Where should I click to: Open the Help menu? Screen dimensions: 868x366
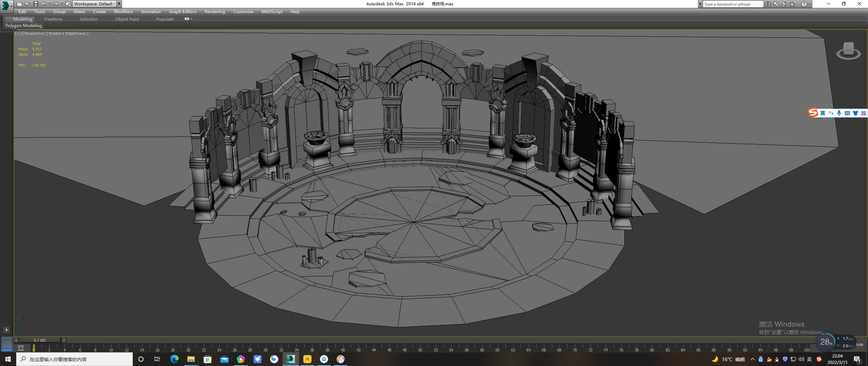point(295,12)
